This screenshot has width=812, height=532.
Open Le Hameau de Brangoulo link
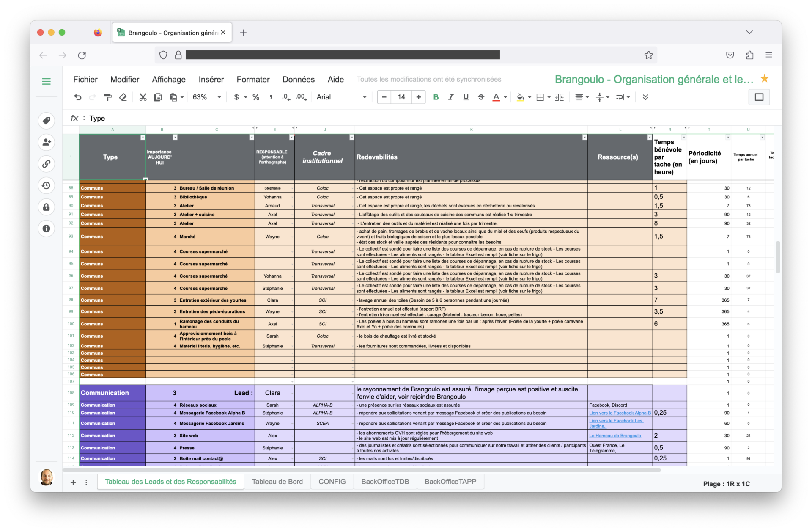click(615, 436)
